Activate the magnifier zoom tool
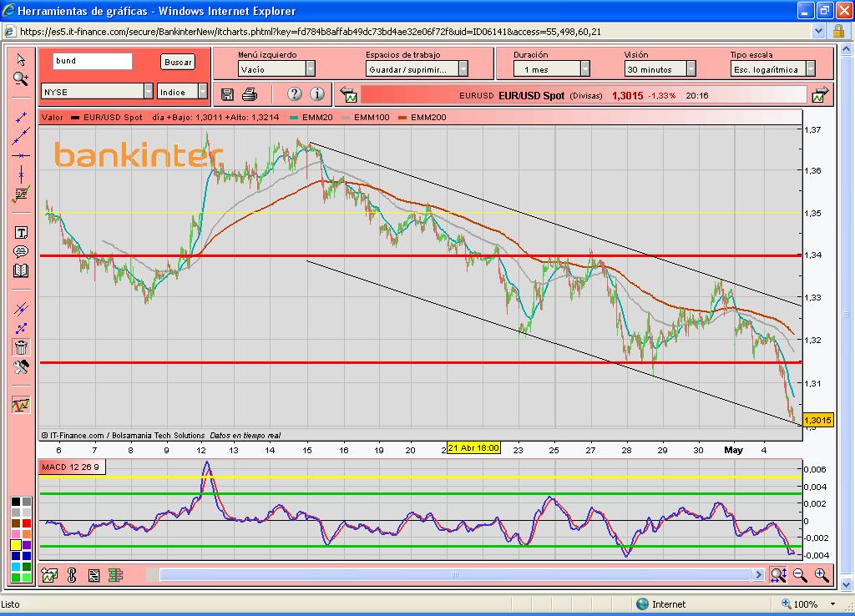This screenshot has height=616, width=855. (21, 78)
